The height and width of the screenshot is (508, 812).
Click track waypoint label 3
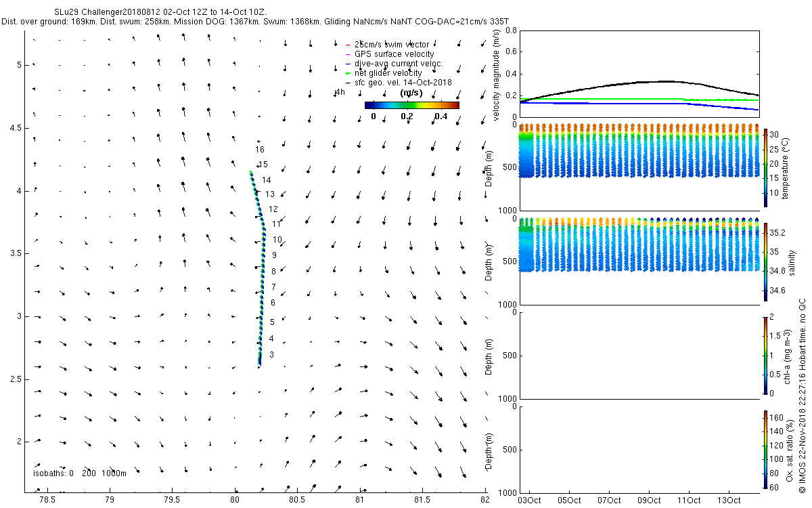272,354
